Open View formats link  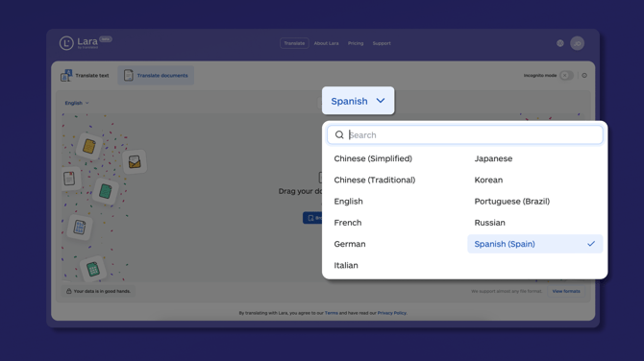click(566, 291)
